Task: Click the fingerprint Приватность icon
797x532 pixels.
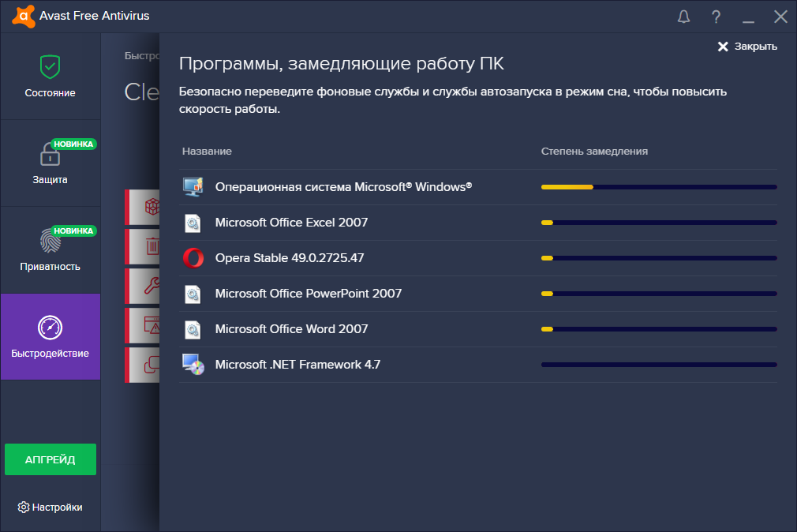Action: 50,241
